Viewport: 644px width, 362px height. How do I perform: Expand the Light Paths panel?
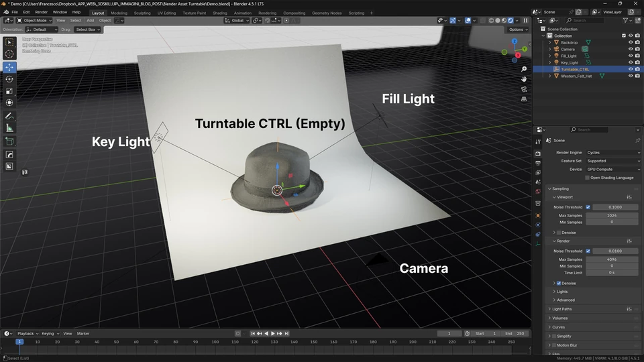point(562,309)
